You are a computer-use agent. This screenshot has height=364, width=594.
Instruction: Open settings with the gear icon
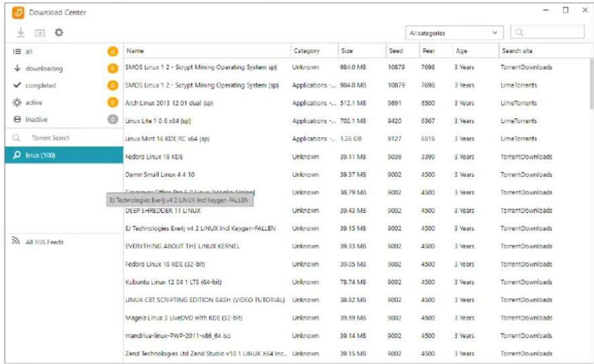click(59, 33)
